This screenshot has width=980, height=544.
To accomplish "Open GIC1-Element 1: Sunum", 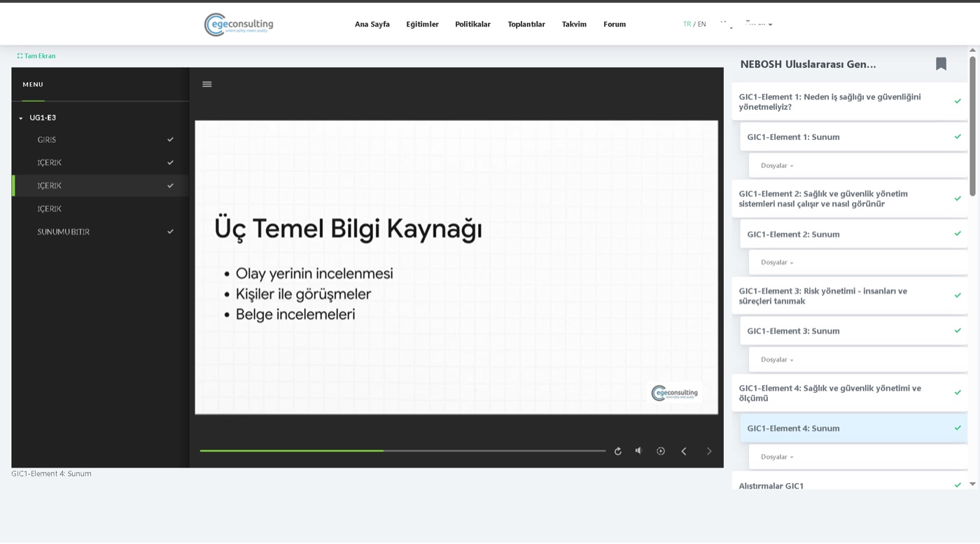I will point(853,137).
